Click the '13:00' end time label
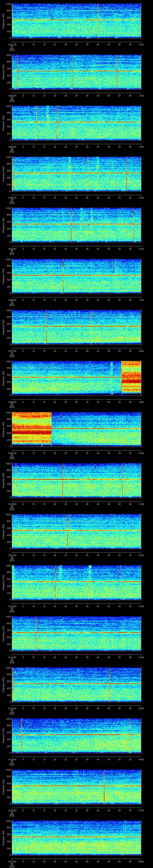Image resolution: width=153 pixels, height=868 pixels. 141,606
